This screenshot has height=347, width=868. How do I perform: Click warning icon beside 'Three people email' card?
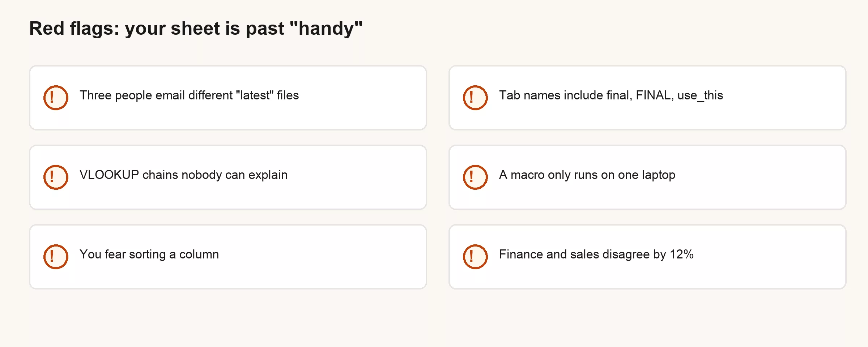56,98
